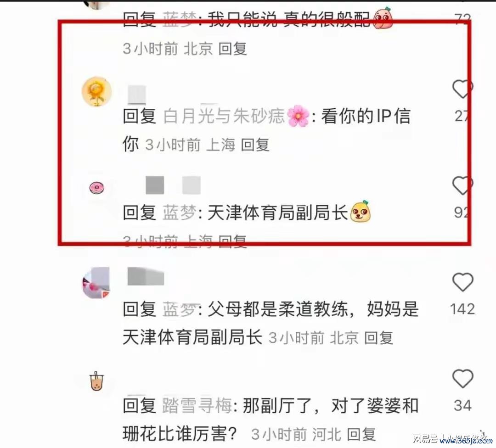
Task: Tap 蓝梦 mention in donut-avatar comment
Action: 180,213
